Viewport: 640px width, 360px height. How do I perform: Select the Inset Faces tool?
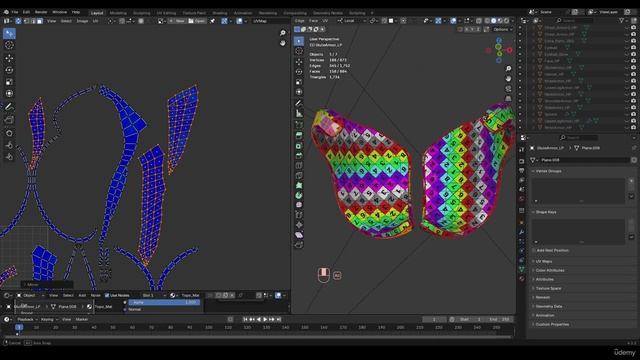(299, 146)
